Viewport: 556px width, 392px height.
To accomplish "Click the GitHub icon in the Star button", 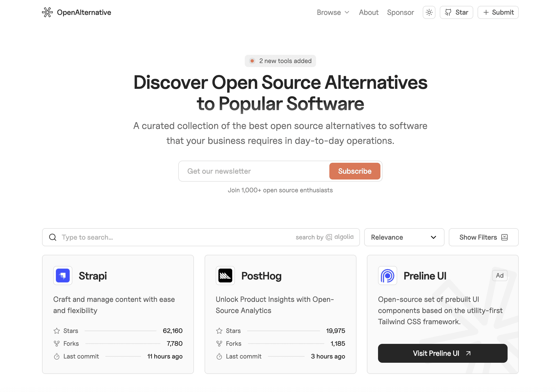I will tap(449, 12).
